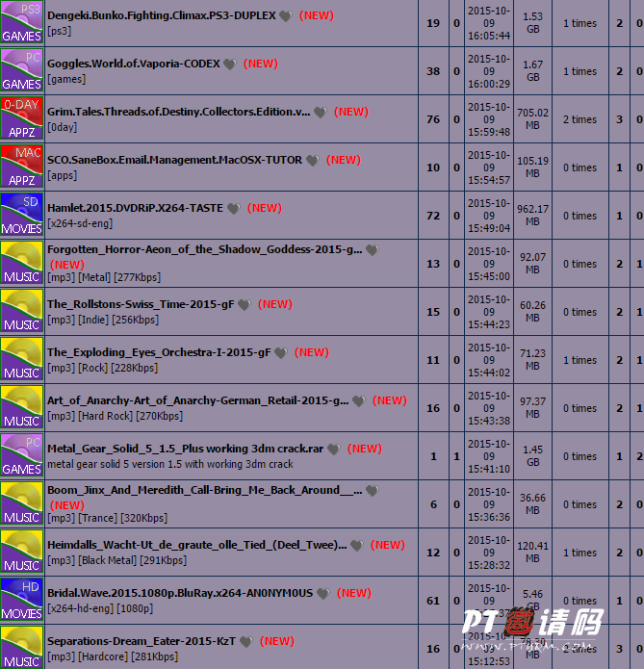
Task: Click size 1.45 GB in Metal Gear Solid row
Action: tap(532, 456)
